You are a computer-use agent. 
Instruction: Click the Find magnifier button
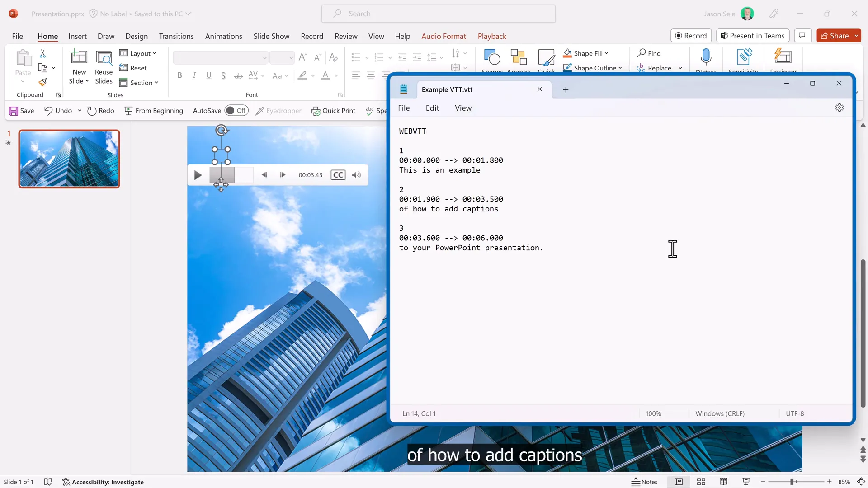(649, 53)
